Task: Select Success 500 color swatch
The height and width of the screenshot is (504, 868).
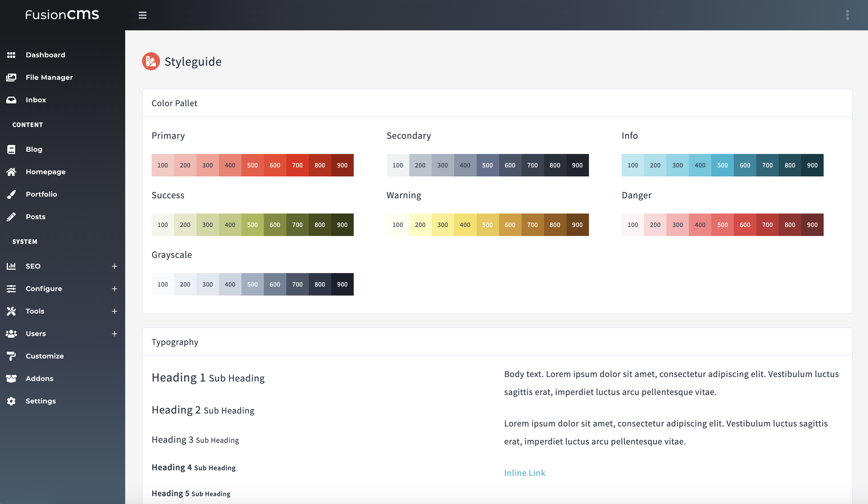Action: (x=252, y=225)
